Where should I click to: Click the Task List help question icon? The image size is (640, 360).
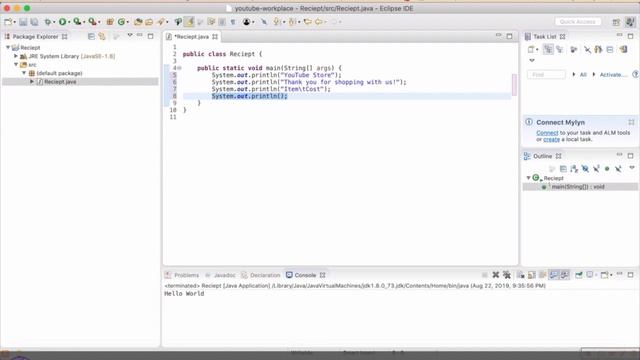coord(635,74)
